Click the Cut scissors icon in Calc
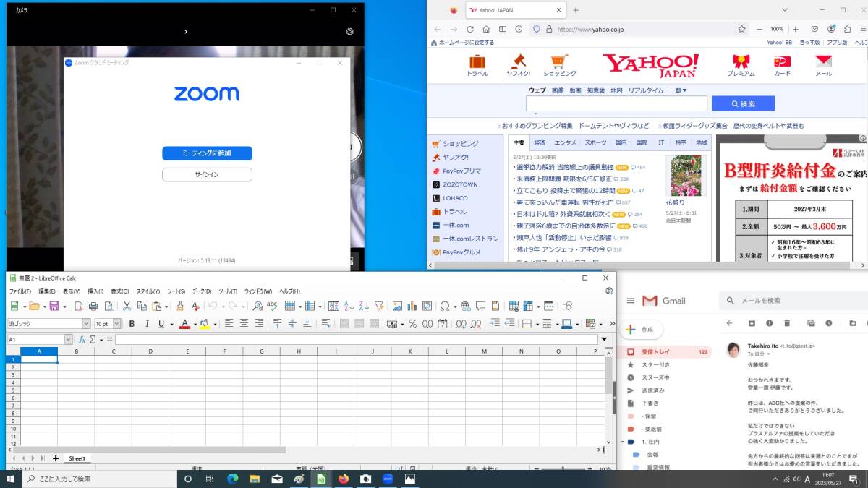868x488 pixels. tap(127, 307)
